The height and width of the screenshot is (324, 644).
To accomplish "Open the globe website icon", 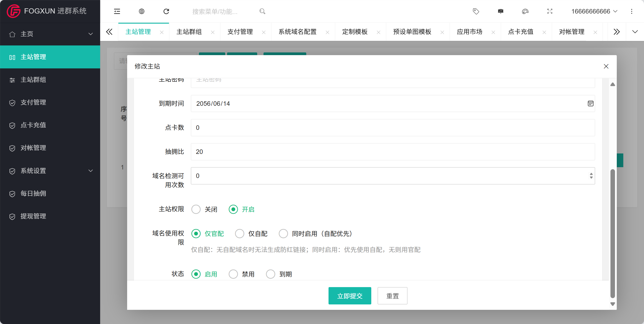I will click(142, 11).
